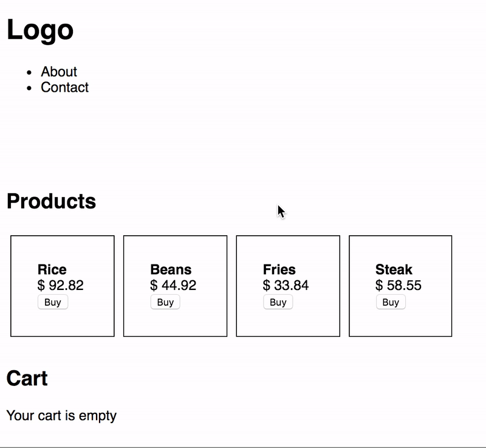Screen dimensions: 486x448
Task: Select the Steak product name
Action: click(x=394, y=269)
